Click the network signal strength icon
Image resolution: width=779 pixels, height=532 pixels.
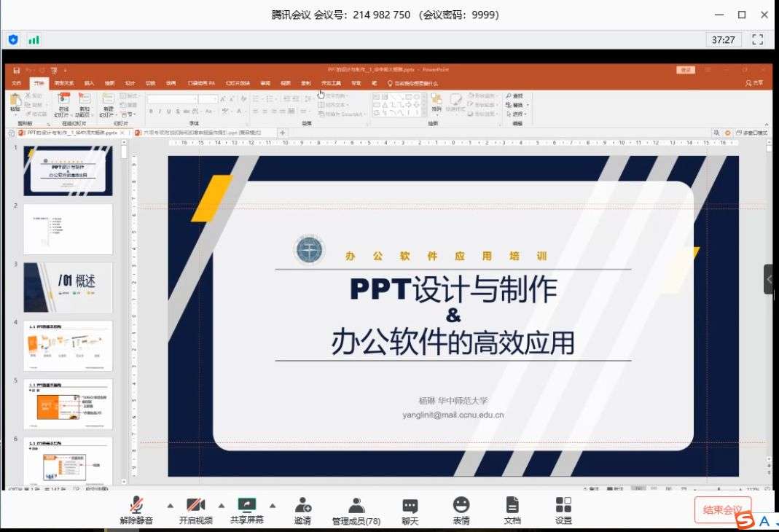coord(34,39)
